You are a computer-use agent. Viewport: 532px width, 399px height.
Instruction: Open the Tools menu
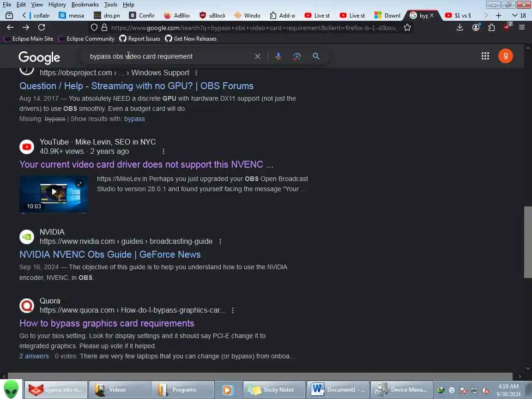(111, 5)
